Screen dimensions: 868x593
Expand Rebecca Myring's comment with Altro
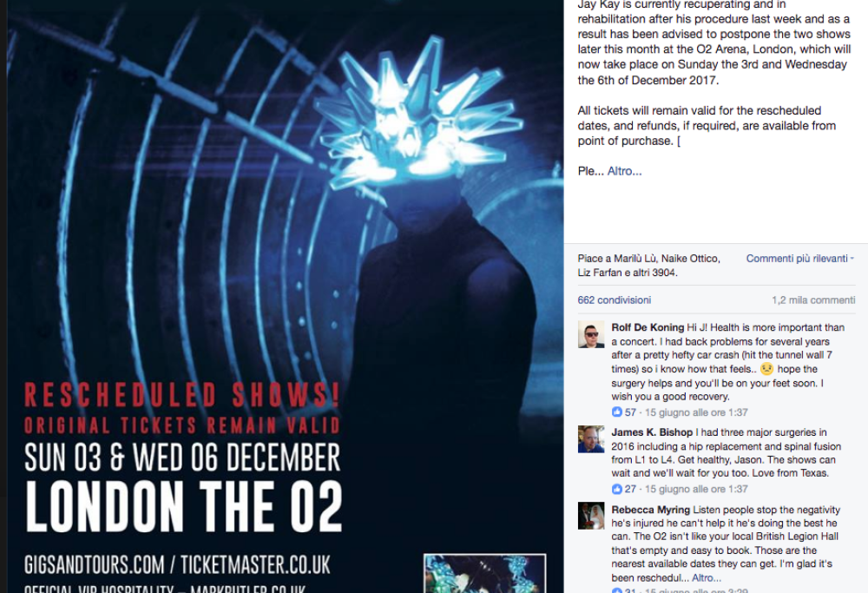click(707, 577)
